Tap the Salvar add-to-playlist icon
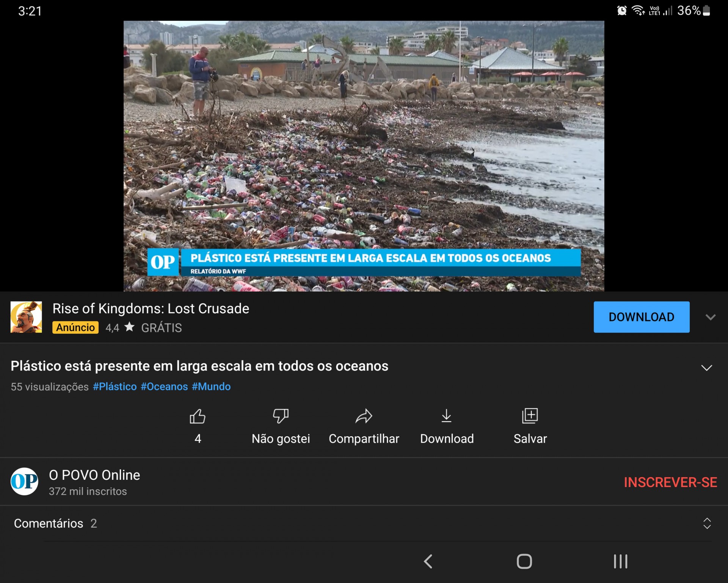The image size is (728, 583). point(530,416)
